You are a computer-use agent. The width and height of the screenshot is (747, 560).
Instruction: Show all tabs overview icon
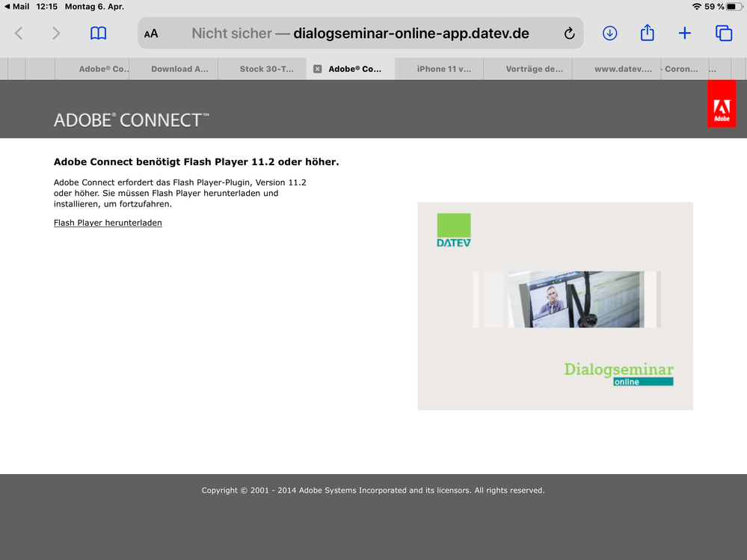[724, 34]
